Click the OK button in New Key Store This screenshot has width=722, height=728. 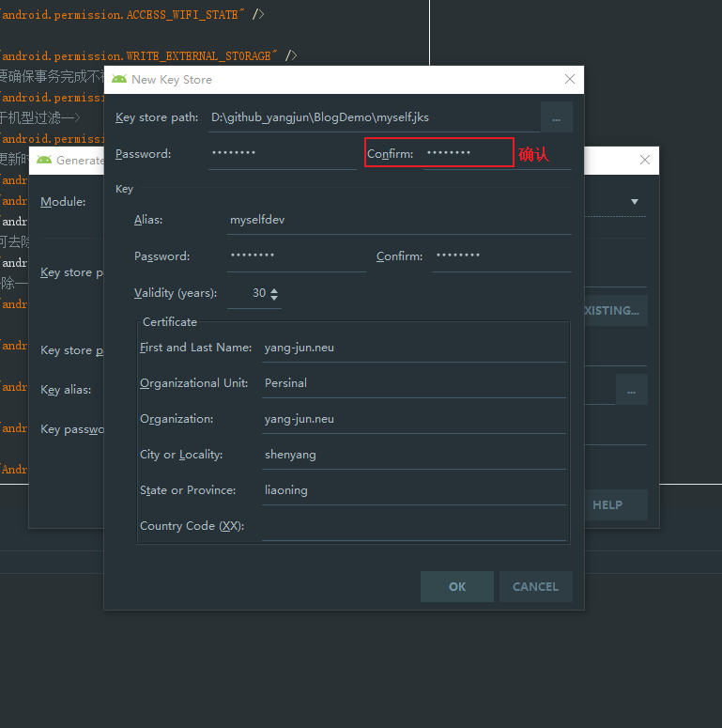[x=456, y=586]
